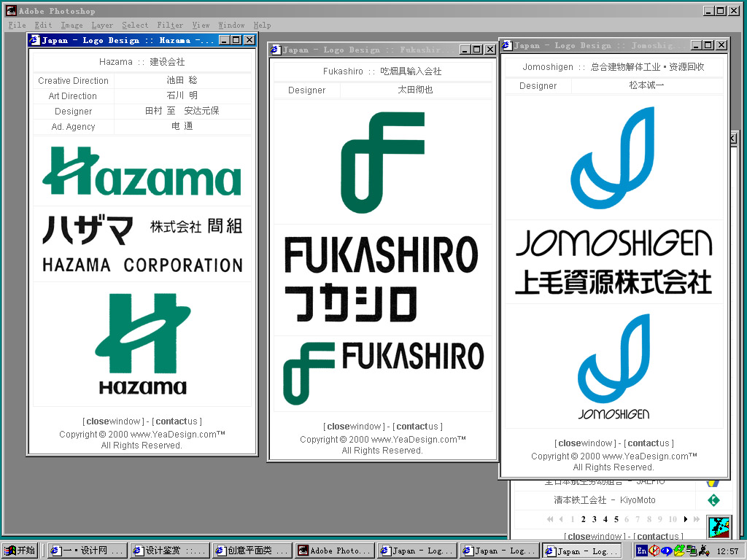Open the Filter menu
The image size is (747, 560).
click(170, 26)
